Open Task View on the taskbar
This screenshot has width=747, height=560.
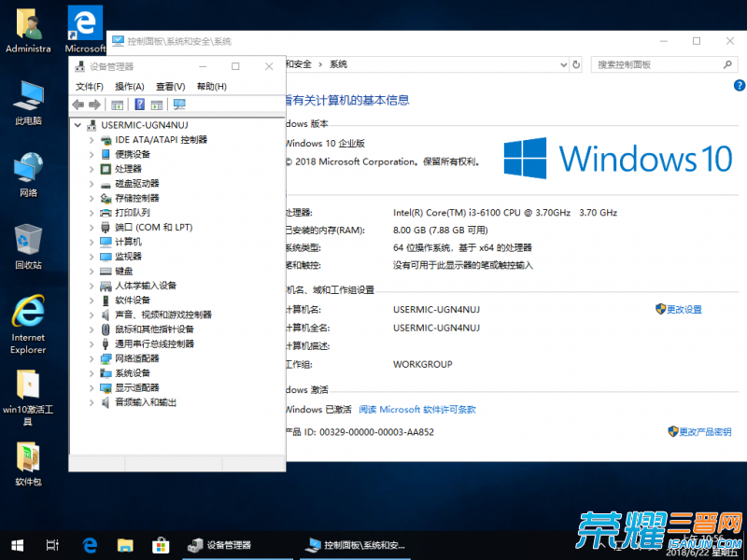pos(52,545)
